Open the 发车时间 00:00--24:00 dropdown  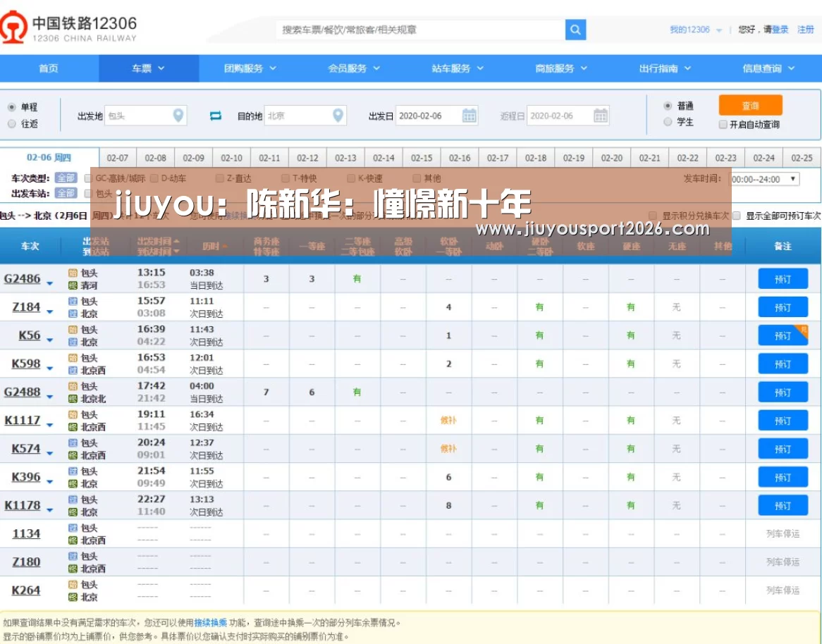(764, 179)
